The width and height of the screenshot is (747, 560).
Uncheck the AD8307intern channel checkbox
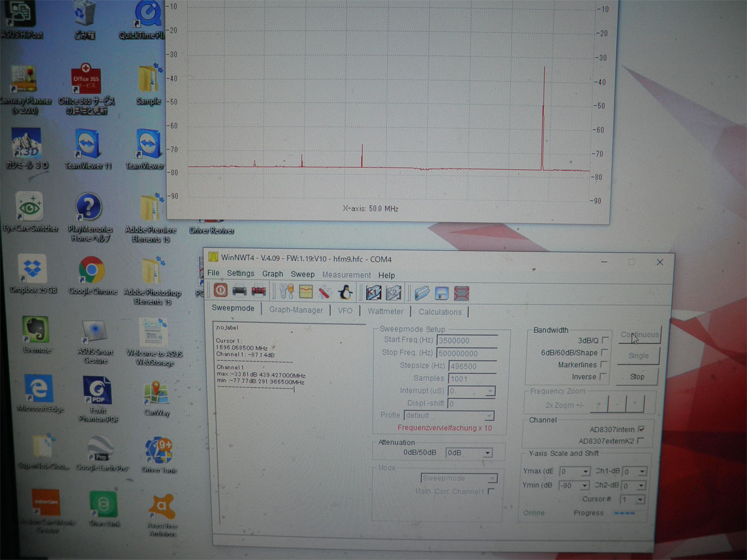pos(641,429)
